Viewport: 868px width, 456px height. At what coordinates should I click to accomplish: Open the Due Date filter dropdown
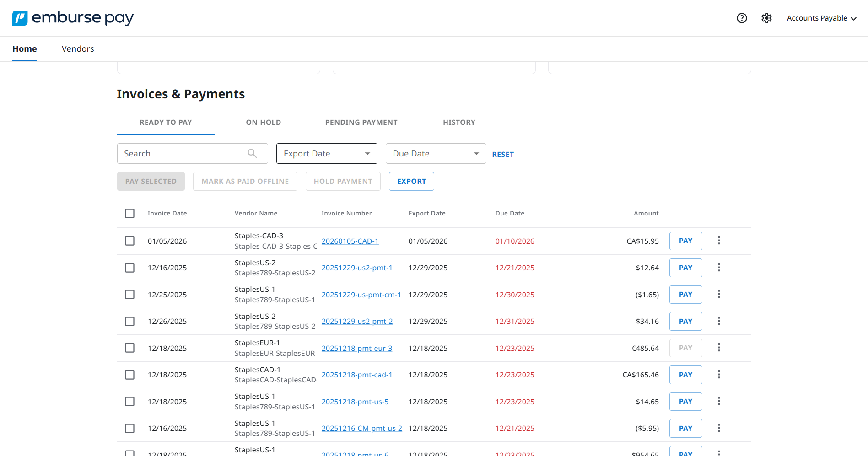(435, 153)
